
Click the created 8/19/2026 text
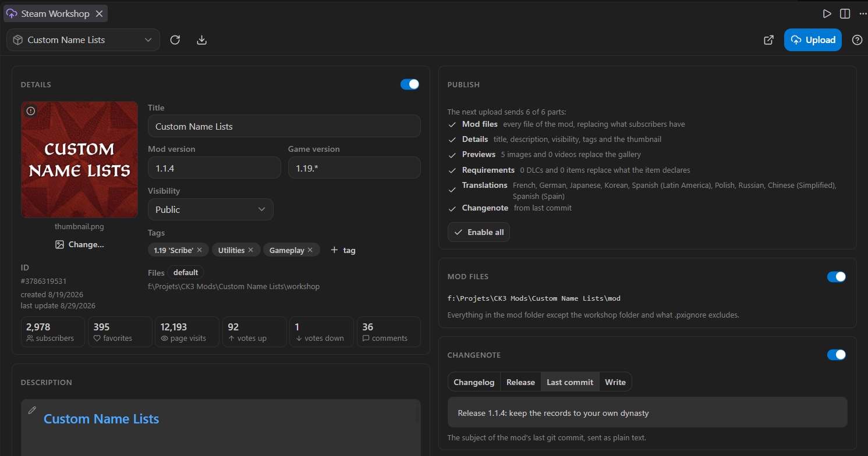point(52,295)
